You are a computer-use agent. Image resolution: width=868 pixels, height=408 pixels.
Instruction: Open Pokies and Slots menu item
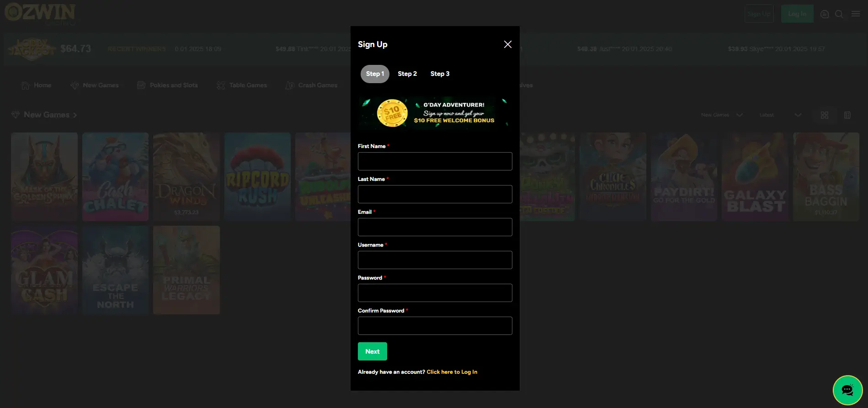pyautogui.click(x=174, y=85)
